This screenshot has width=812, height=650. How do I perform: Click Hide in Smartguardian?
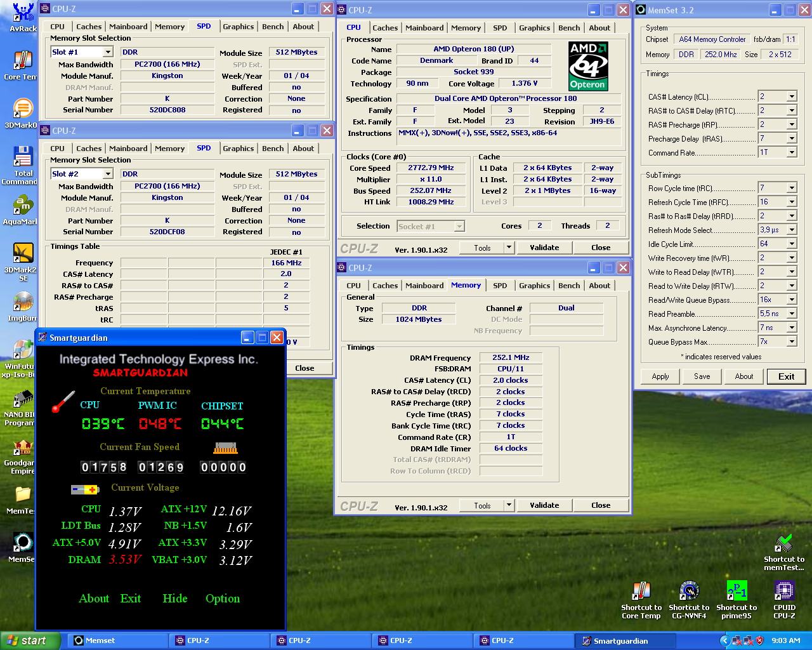click(x=175, y=599)
